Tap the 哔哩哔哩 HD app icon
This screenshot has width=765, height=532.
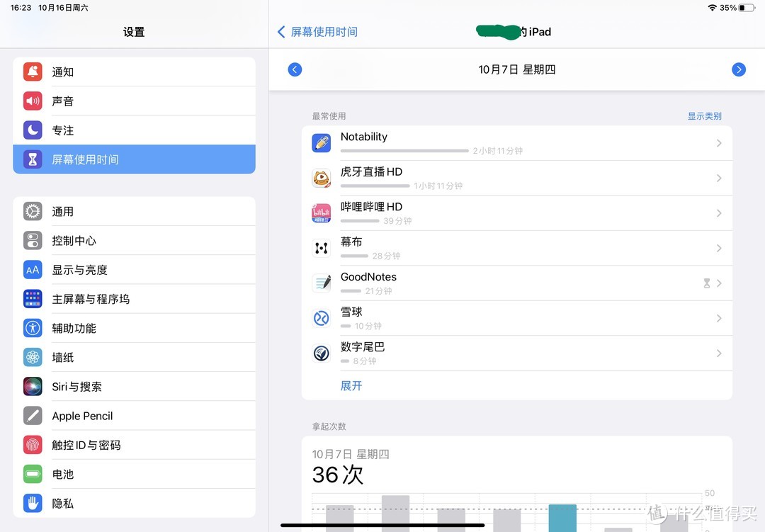[x=322, y=213]
